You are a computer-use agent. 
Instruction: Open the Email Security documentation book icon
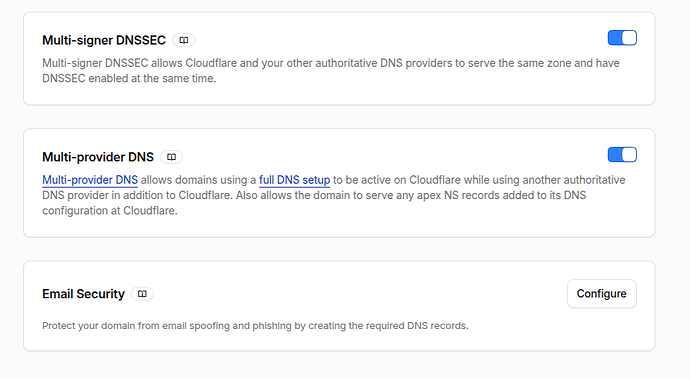(142, 294)
